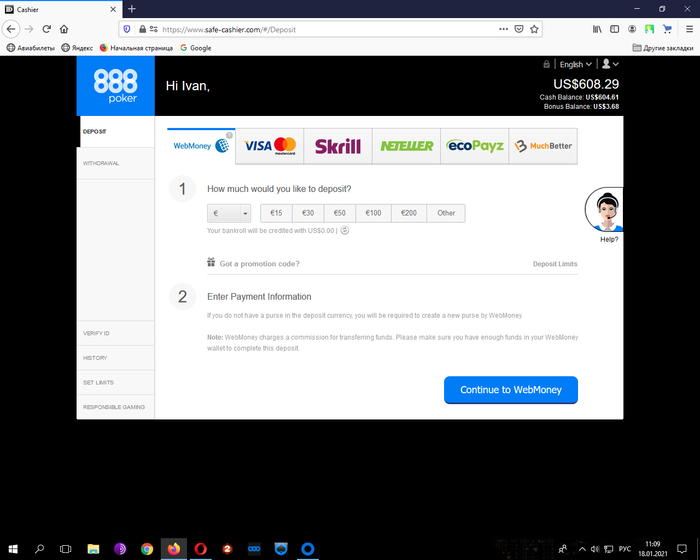The image size is (700, 560).
Task: Select the €100 deposit amount
Action: coord(374,213)
